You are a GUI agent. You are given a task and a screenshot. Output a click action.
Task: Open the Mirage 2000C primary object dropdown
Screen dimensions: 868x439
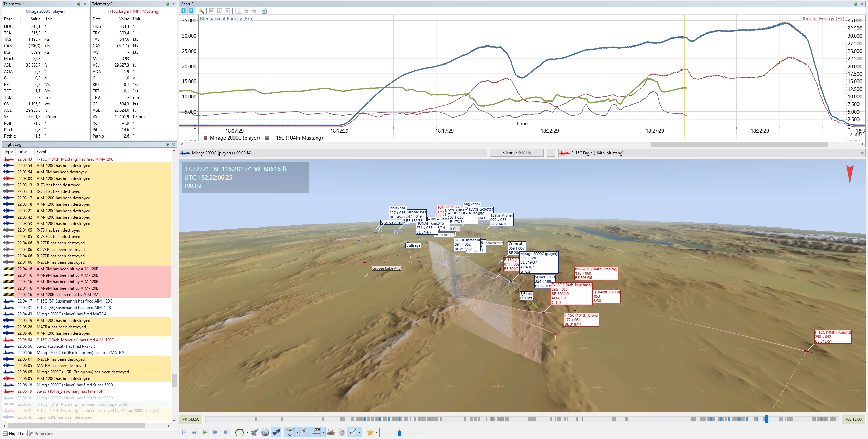(484, 153)
